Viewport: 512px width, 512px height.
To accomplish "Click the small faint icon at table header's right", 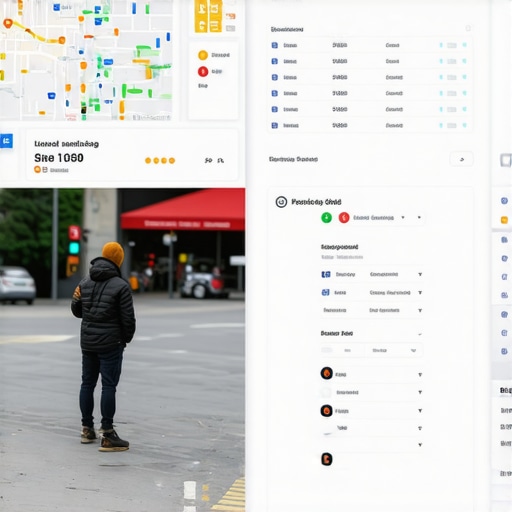I will click(x=468, y=28).
